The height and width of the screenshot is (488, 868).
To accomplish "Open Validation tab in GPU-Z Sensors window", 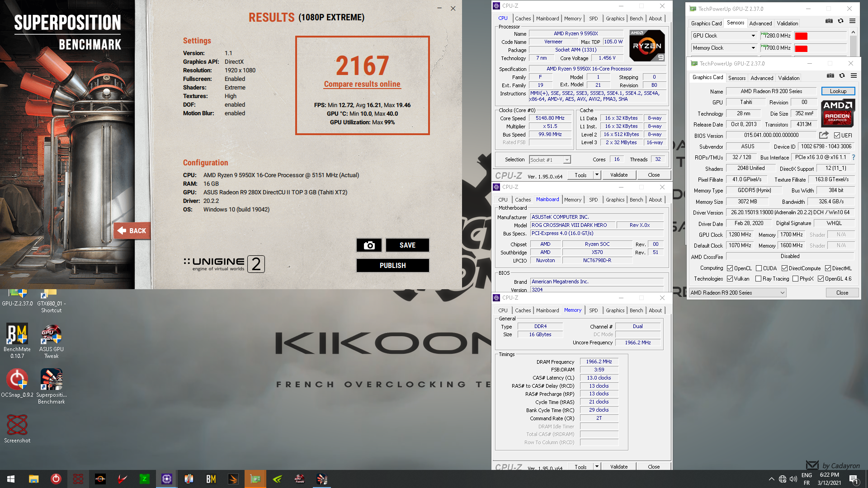I will point(787,23).
